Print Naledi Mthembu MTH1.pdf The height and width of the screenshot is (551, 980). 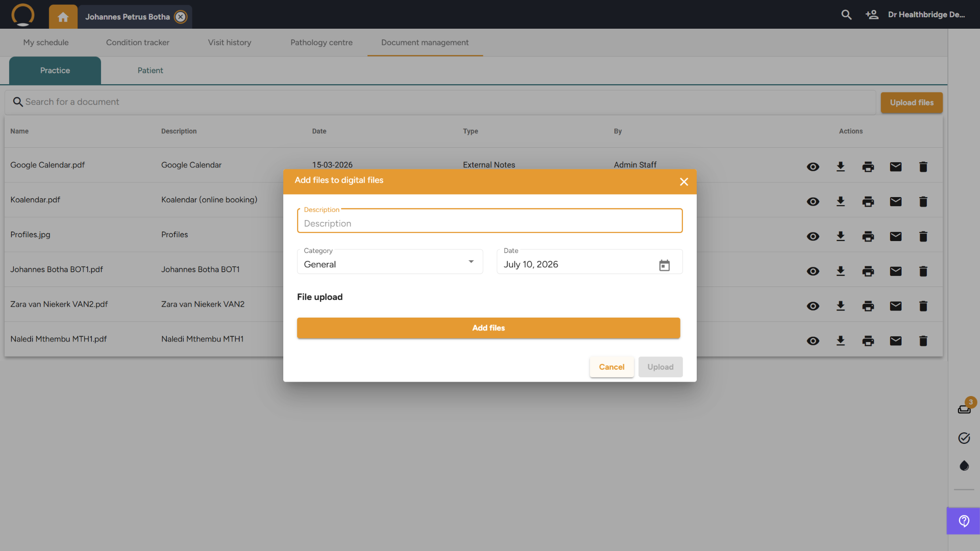[868, 342]
